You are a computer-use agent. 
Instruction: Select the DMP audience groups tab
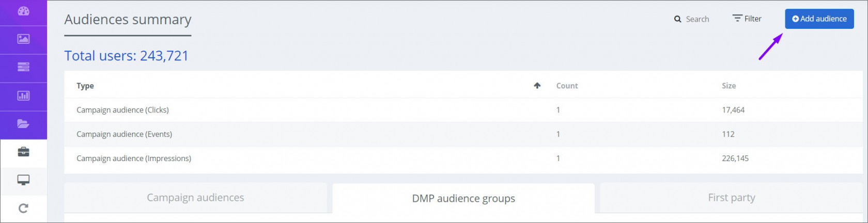point(463,198)
